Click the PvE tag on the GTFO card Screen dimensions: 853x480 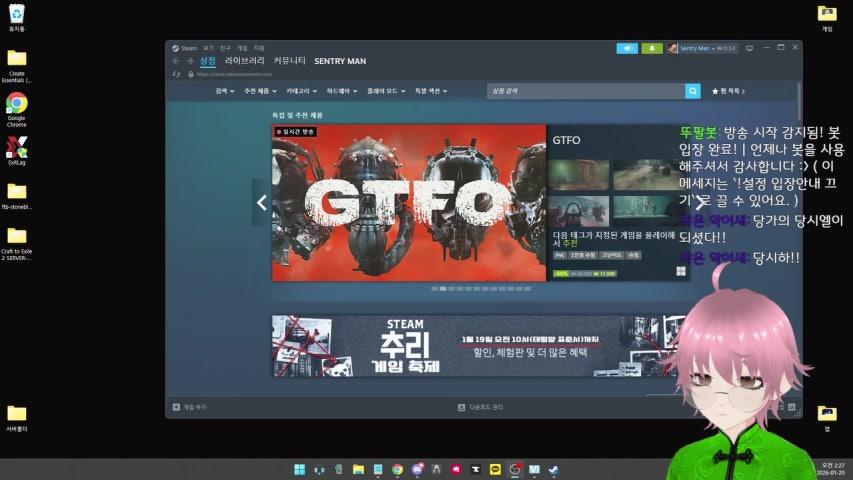click(x=560, y=255)
